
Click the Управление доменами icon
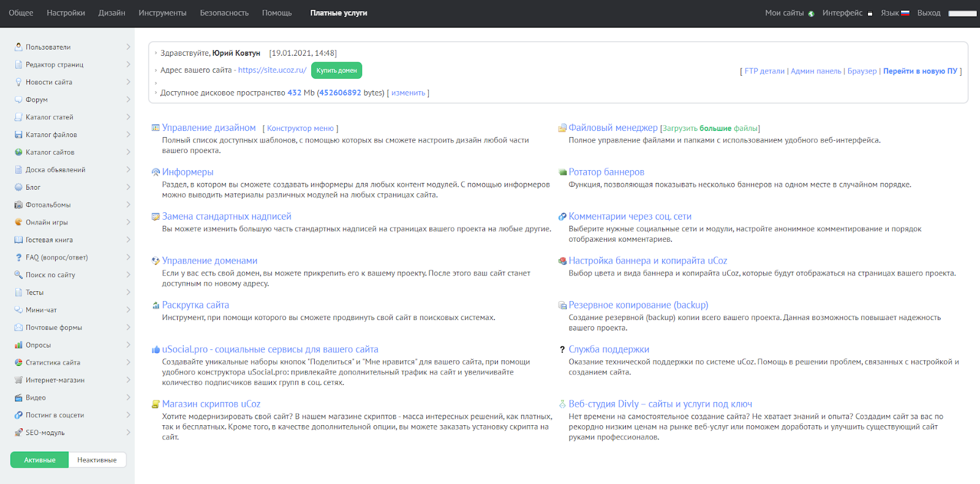click(156, 261)
